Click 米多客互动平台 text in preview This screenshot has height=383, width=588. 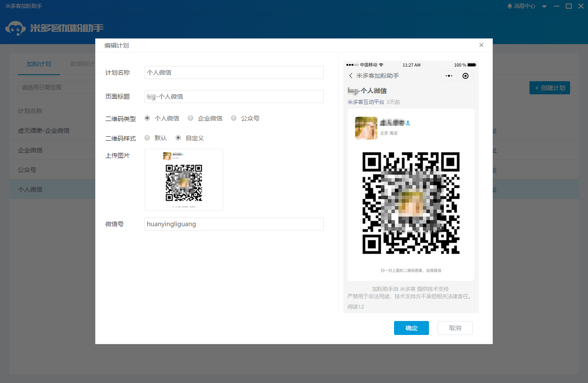366,102
